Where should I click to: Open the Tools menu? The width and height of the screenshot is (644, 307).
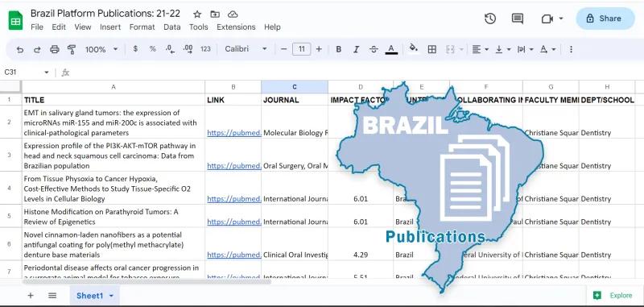coord(198,27)
